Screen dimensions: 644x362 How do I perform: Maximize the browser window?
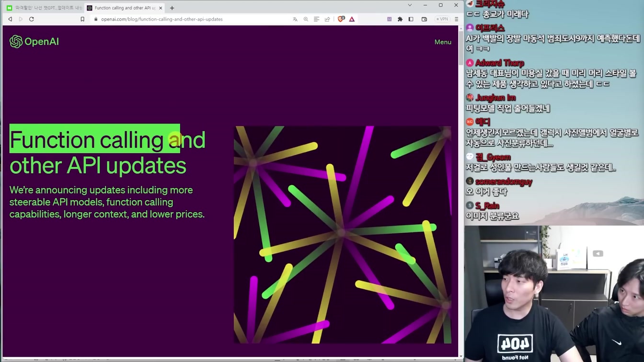[440, 5]
